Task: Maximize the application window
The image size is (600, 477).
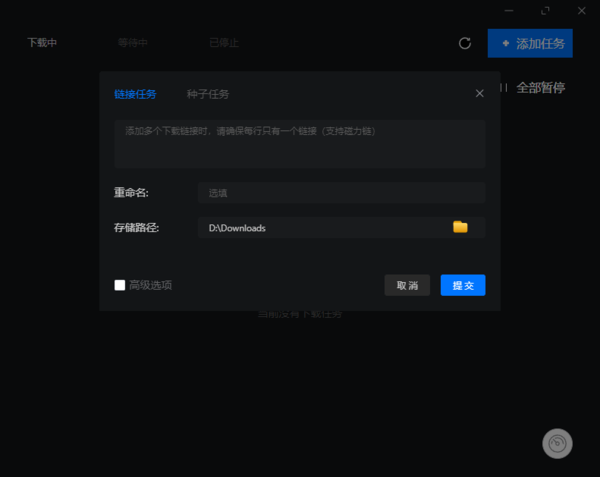Action: point(545,11)
